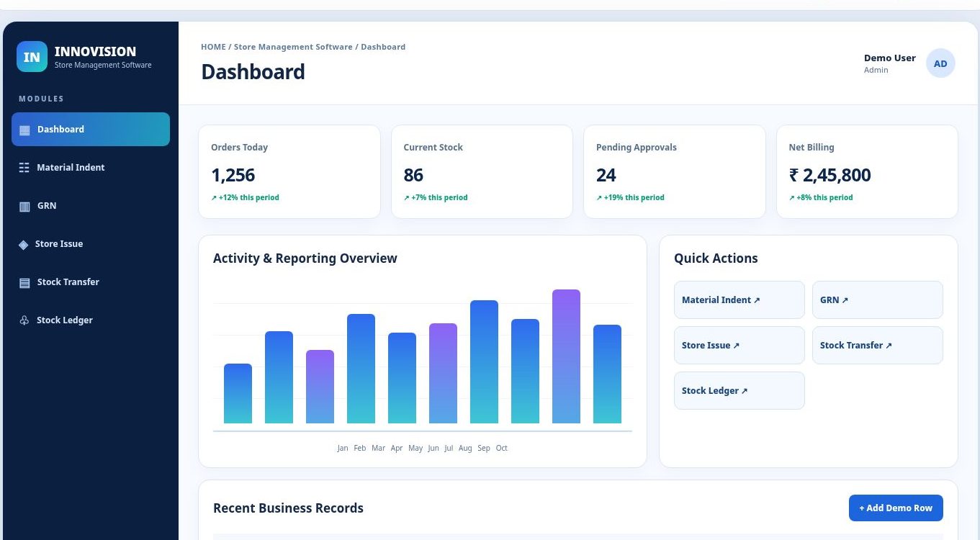Click the tallest purple chart bar
Viewport: 980px width, 540px height.
pos(566,356)
